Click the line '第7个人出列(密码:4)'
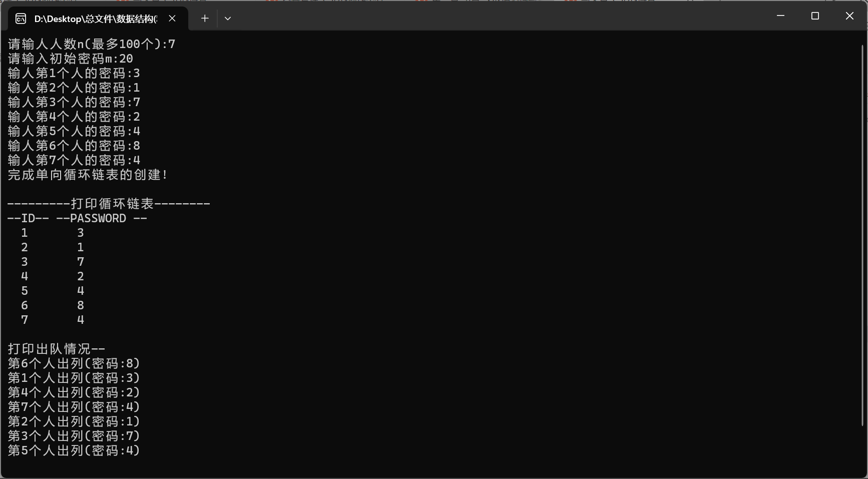 (74, 407)
